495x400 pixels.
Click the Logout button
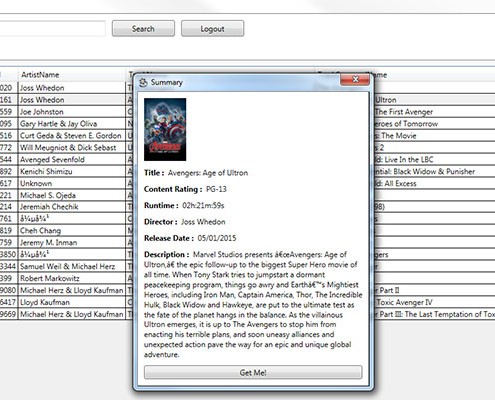point(212,29)
